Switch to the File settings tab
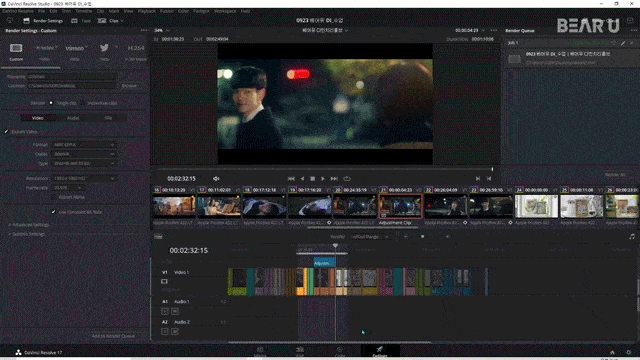 (108, 118)
